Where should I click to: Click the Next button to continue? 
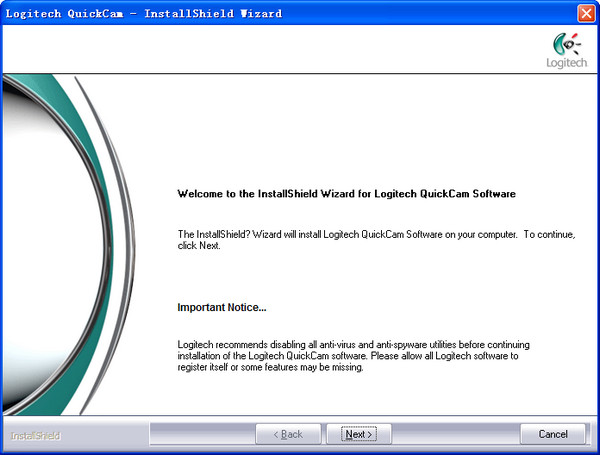point(359,434)
